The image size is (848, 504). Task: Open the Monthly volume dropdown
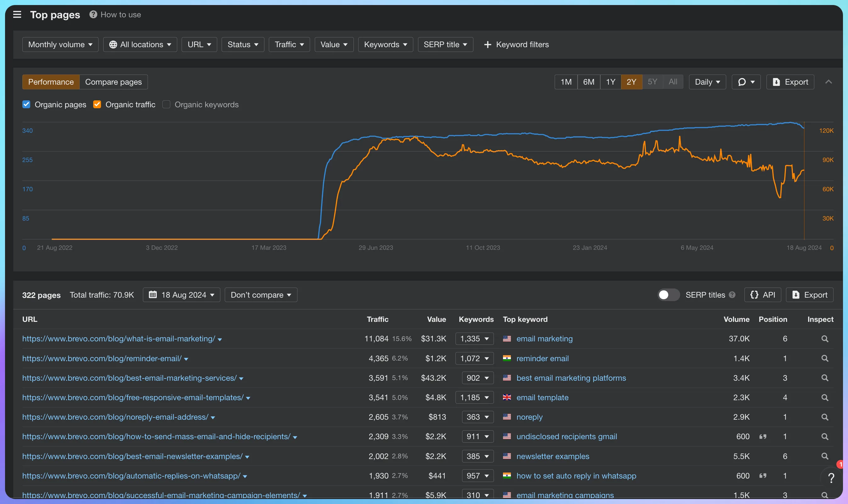click(60, 44)
